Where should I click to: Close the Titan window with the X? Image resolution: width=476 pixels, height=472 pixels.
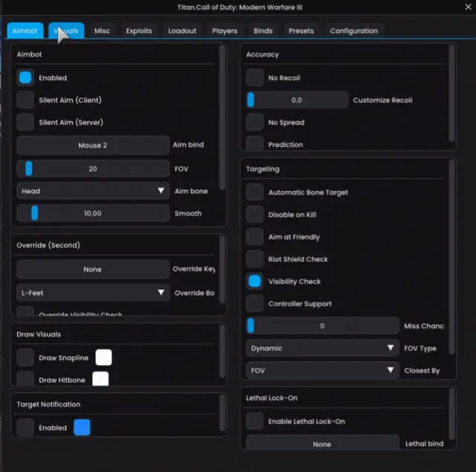[468, 7]
